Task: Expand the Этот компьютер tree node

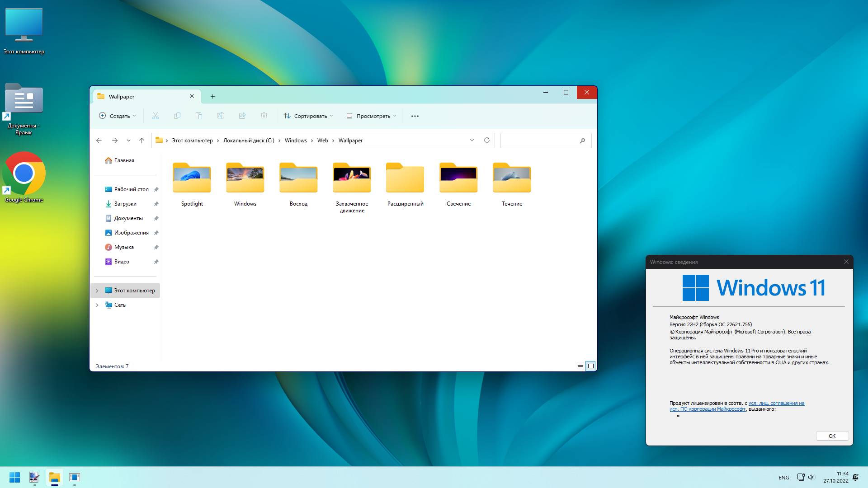Action: (x=97, y=291)
